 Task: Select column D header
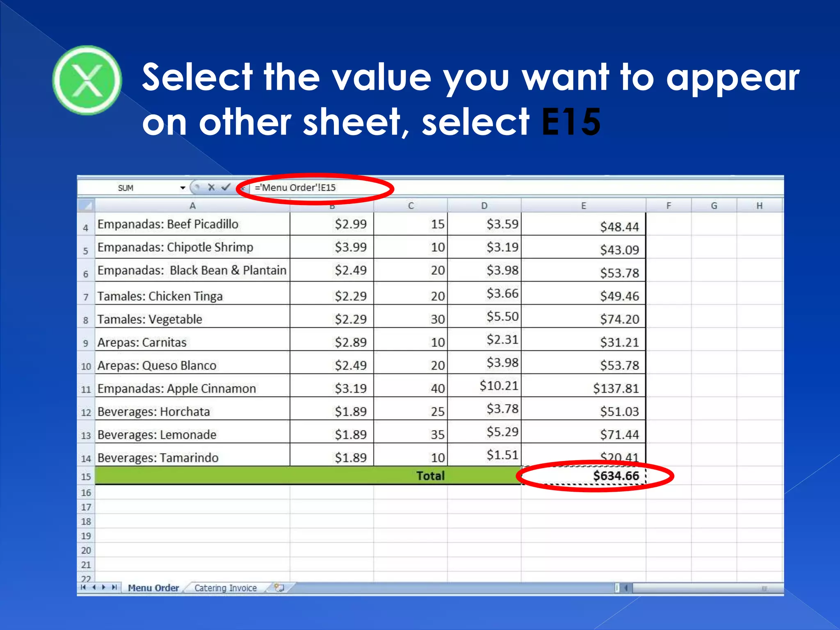click(x=484, y=205)
